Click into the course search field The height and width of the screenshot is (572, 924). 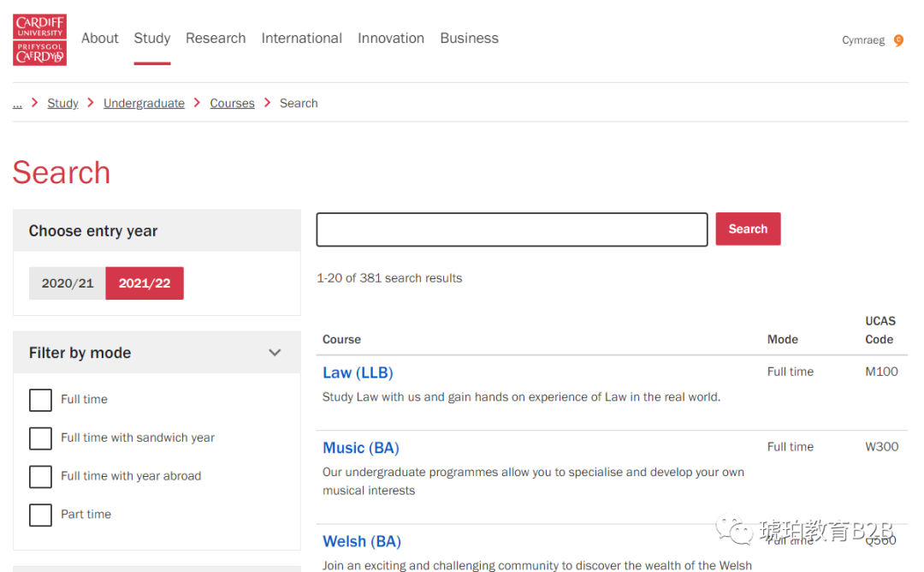pyautogui.click(x=512, y=229)
